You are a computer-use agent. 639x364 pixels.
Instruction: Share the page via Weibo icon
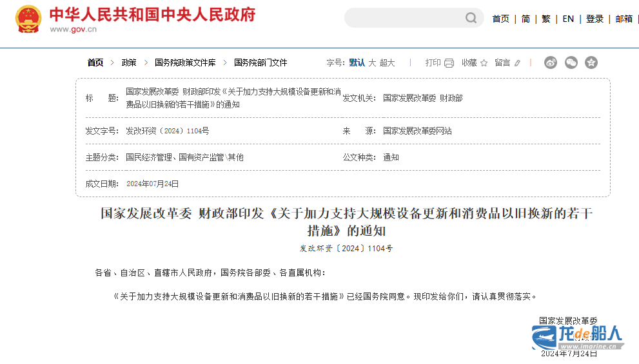(x=550, y=62)
